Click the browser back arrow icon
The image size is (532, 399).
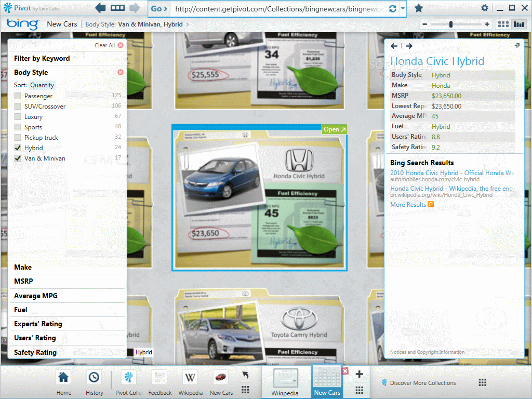100,8
